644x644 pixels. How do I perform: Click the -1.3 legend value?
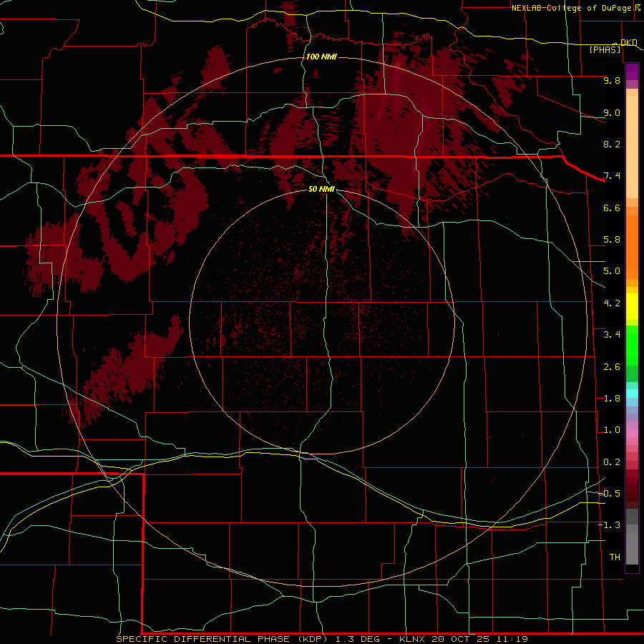pos(610,525)
